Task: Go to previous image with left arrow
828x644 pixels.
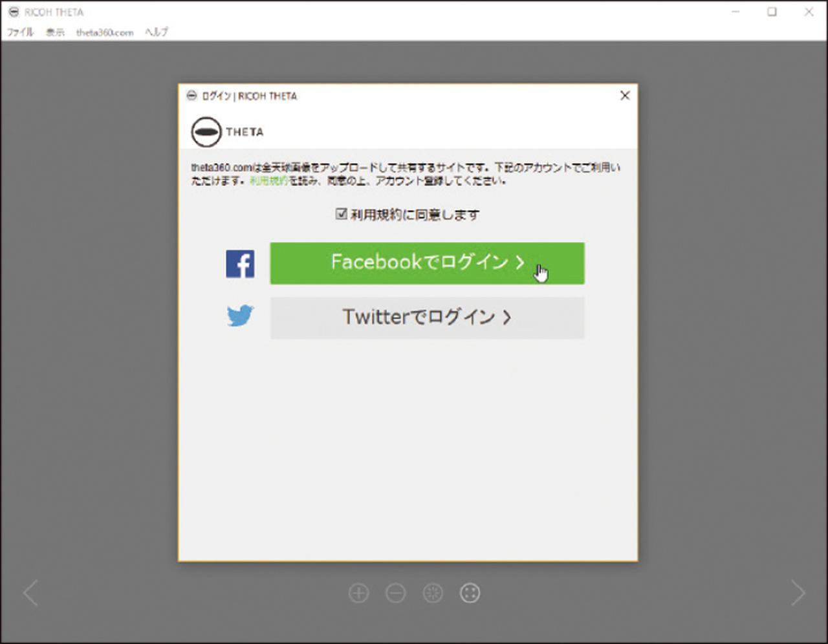Action: tap(30, 593)
